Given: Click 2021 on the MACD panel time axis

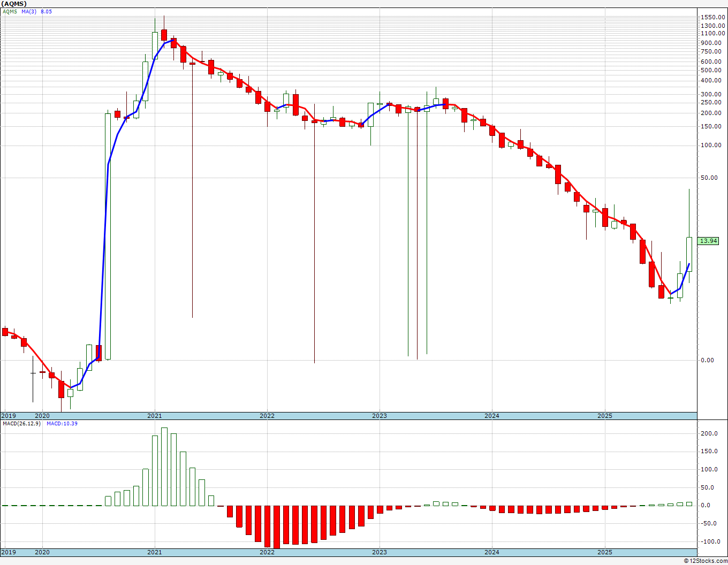Looking at the screenshot, I should (x=154, y=552).
